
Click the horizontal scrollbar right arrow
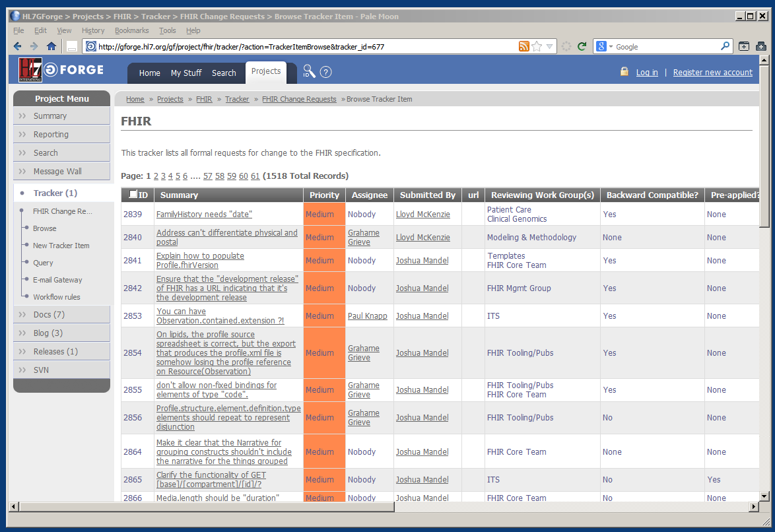point(754,507)
